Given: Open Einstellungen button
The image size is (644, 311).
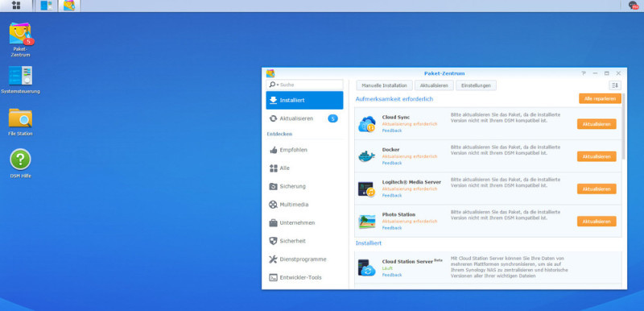Looking at the screenshot, I should (476, 85).
